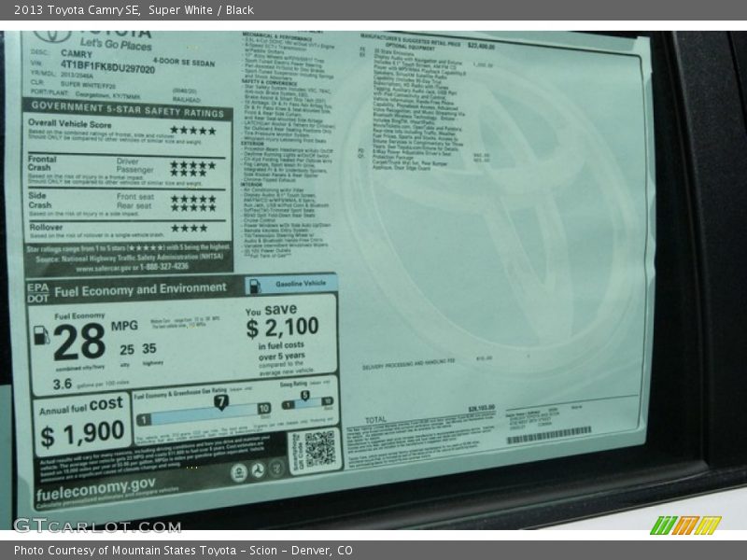Click the Frontal Crash Driver star rating

coord(193,165)
